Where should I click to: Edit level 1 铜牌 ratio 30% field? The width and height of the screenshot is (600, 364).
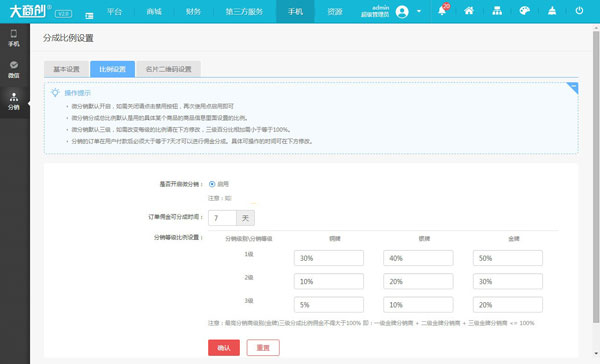tap(329, 258)
